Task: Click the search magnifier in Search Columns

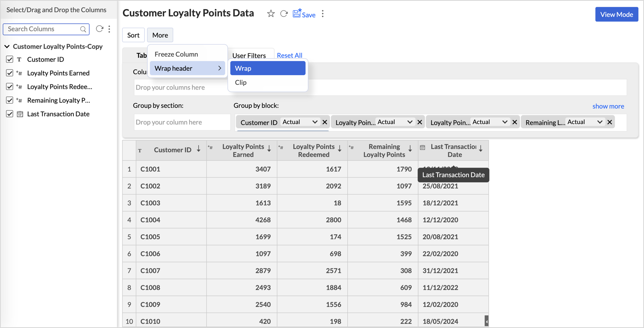Action: click(x=83, y=29)
